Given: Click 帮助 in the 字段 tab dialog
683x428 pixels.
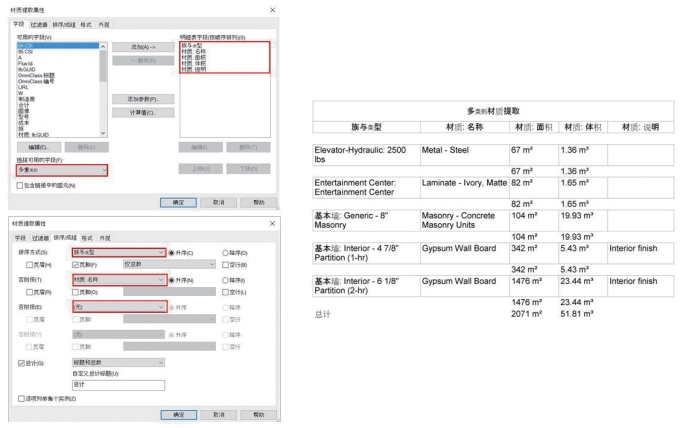Looking at the screenshot, I should tap(259, 202).
